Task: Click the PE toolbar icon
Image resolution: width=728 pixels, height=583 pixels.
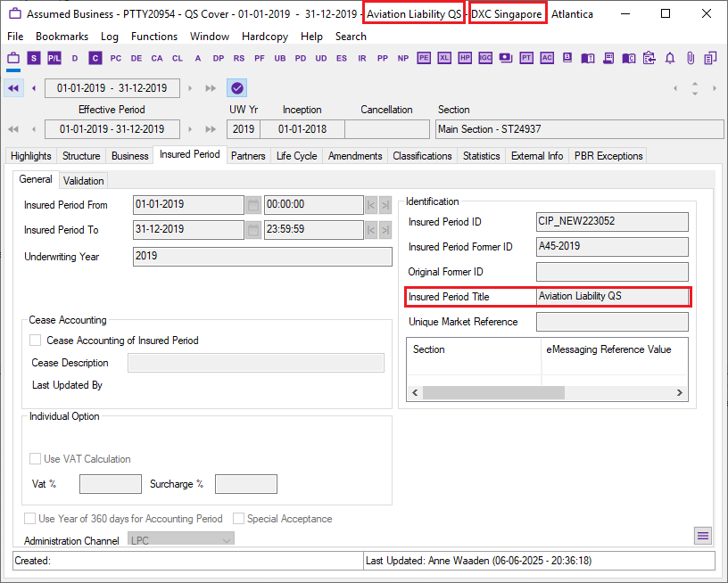Action: [x=424, y=58]
